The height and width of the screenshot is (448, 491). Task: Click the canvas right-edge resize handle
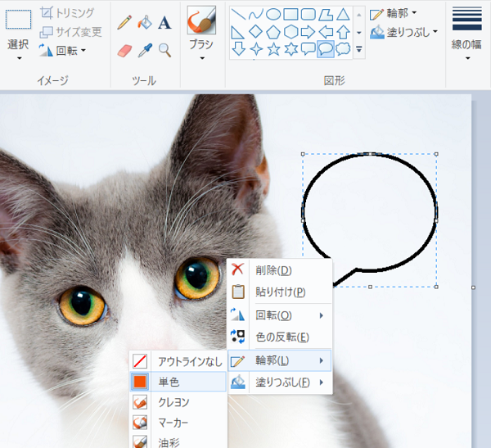[473, 287]
